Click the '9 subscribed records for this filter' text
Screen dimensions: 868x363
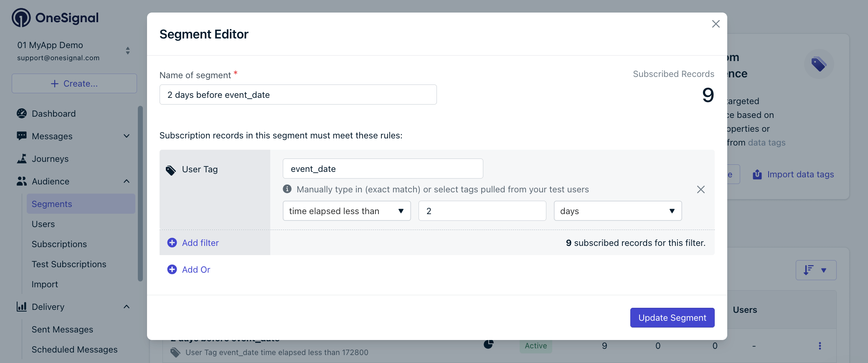click(636, 243)
